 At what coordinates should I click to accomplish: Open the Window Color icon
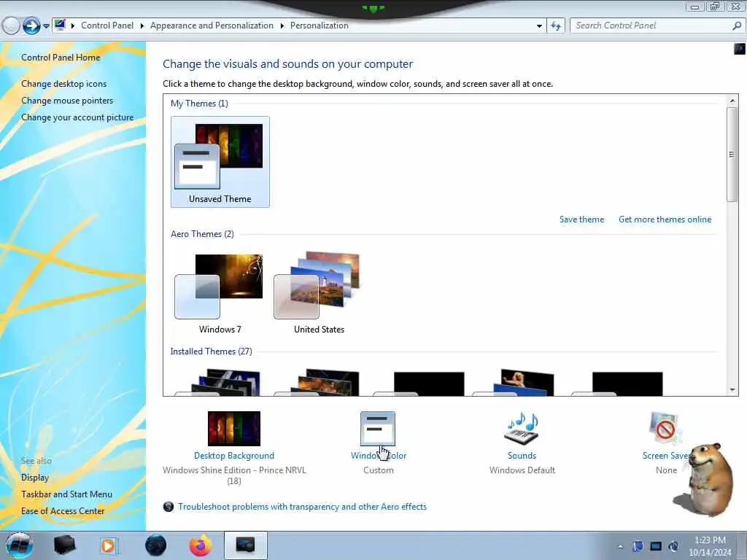click(x=378, y=429)
